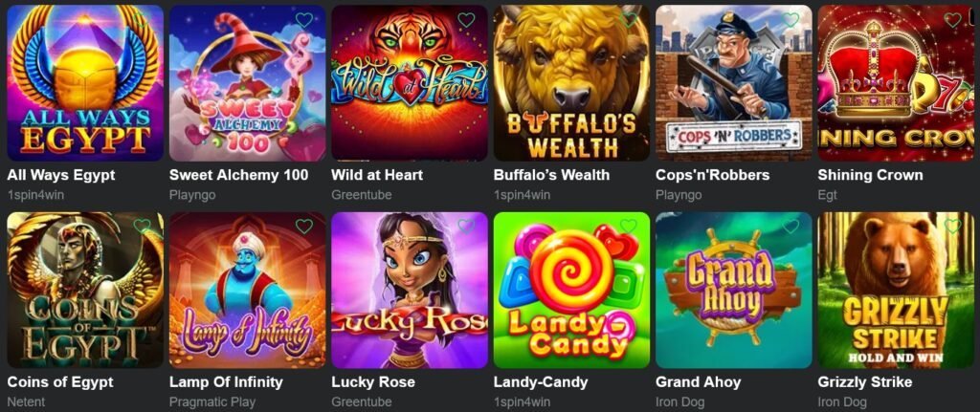Add Grizzly Strike to favorites

point(952,226)
